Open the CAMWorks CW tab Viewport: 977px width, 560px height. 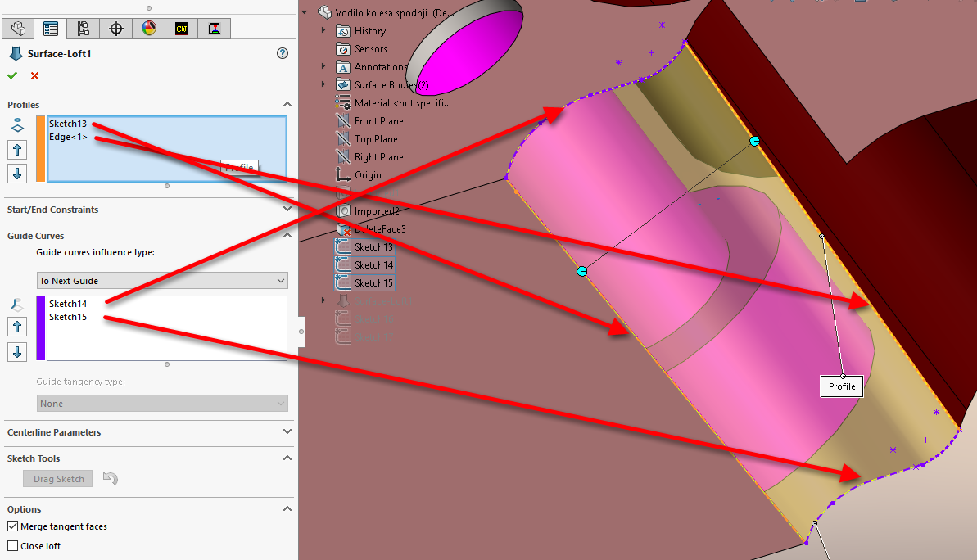point(181,29)
